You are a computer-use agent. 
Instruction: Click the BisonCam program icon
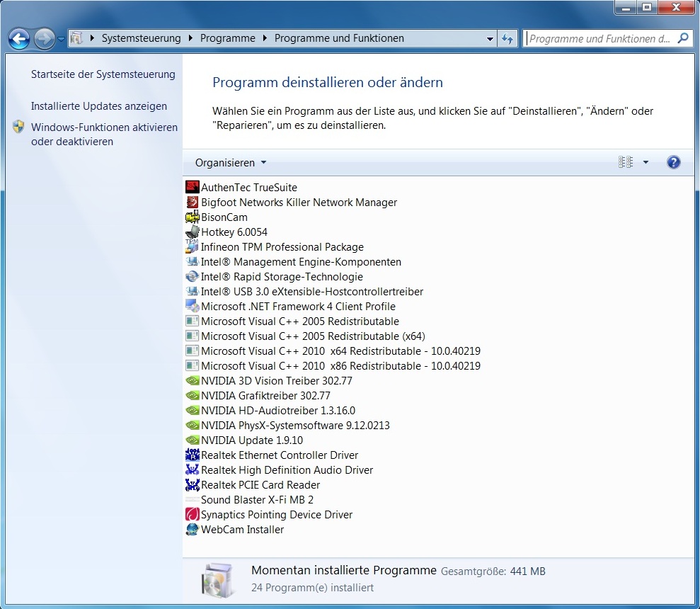point(192,217)
